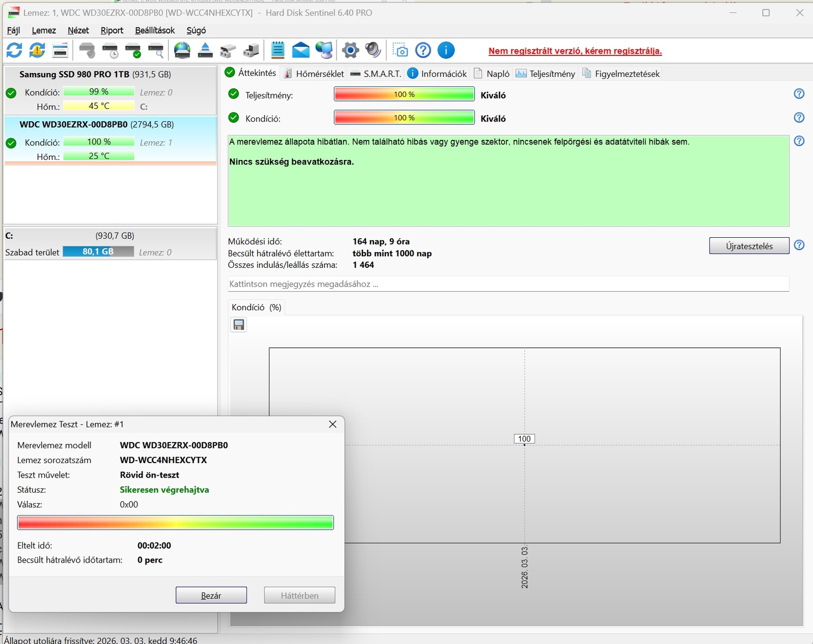Open the blue notepad report icon

click(277, 50)
